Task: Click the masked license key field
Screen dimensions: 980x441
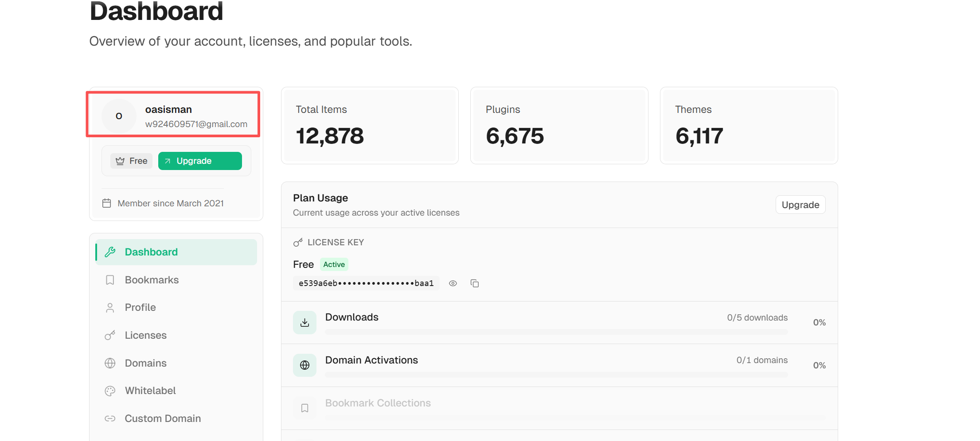Action: pyautogui.click(x=366, y=283)
